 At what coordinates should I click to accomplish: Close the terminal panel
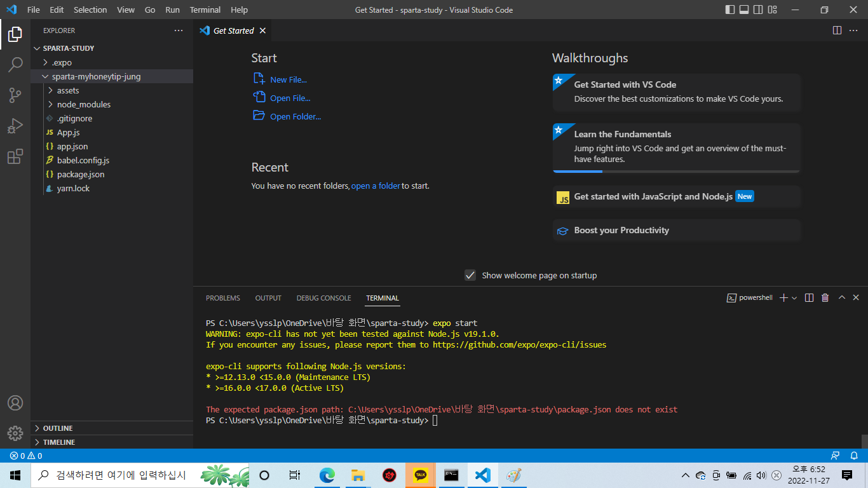pos(856,297)
